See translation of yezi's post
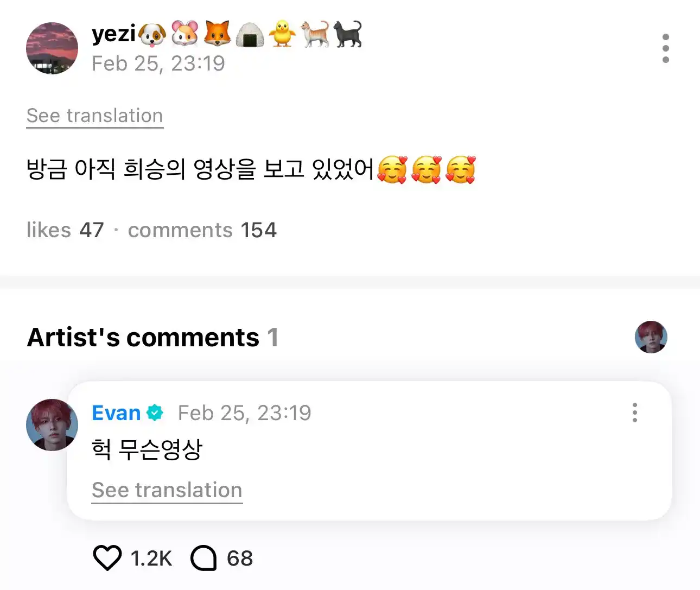700x590 pixels. (95, 116)
